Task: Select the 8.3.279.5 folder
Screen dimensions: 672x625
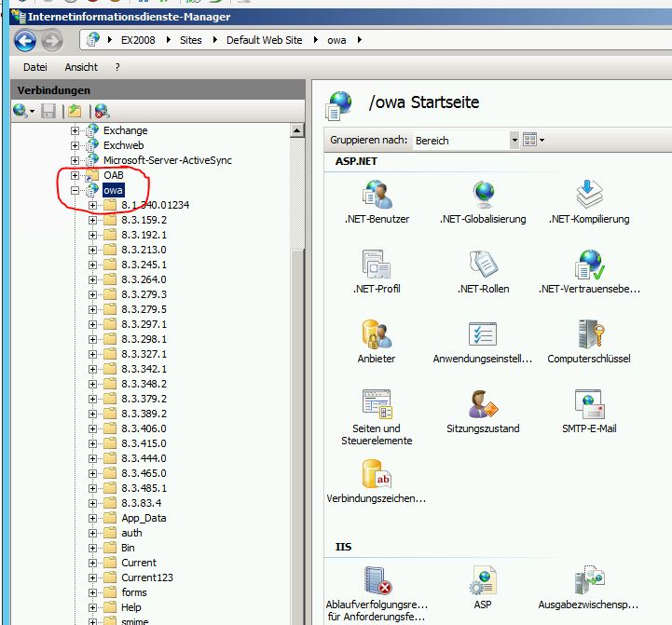Action: pos(144,309)
